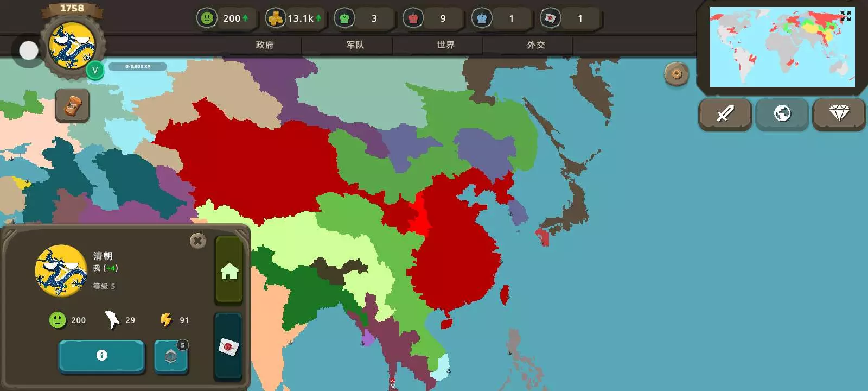Screen dimensions: 868x391
Task: Tap the dove peace icon showing 29
Action: pyautogui.click(x=112, y=320)
